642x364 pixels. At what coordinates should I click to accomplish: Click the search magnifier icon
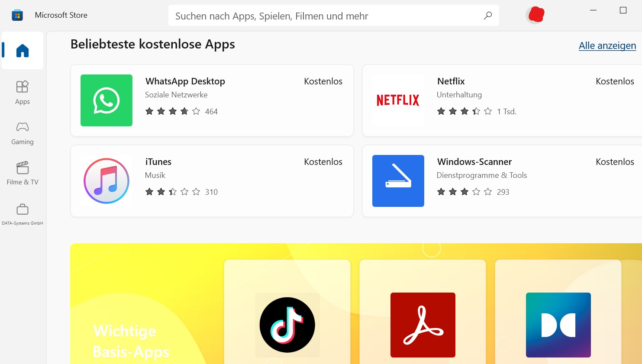[x=488, y=16]
